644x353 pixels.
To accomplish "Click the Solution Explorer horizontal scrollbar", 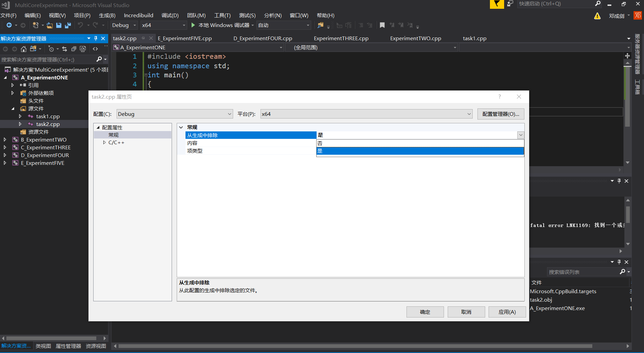I will (x=51, y=338).
